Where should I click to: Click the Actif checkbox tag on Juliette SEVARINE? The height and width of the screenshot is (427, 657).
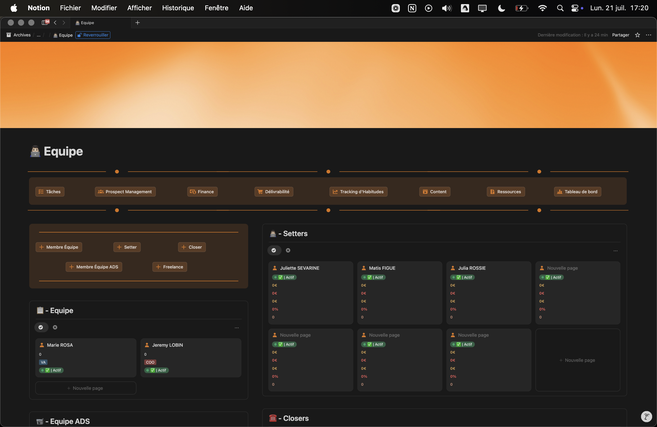[x=285, y=277]
